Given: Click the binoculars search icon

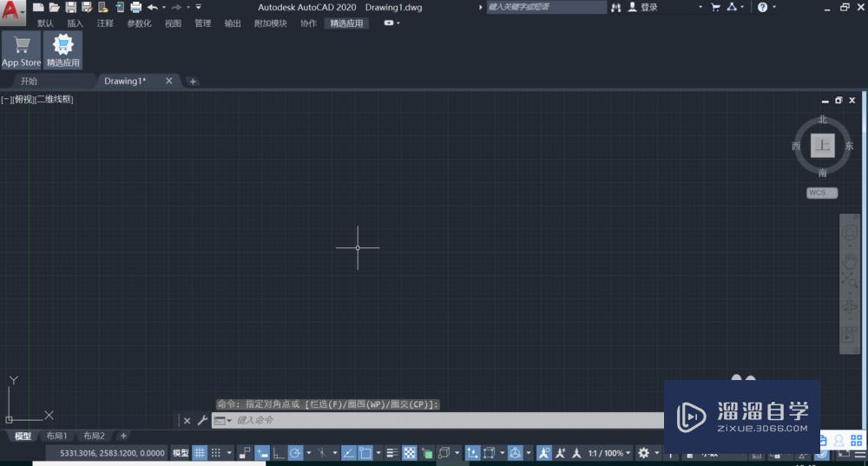Looking at the screenshot, I should click(x=615, y=7).
